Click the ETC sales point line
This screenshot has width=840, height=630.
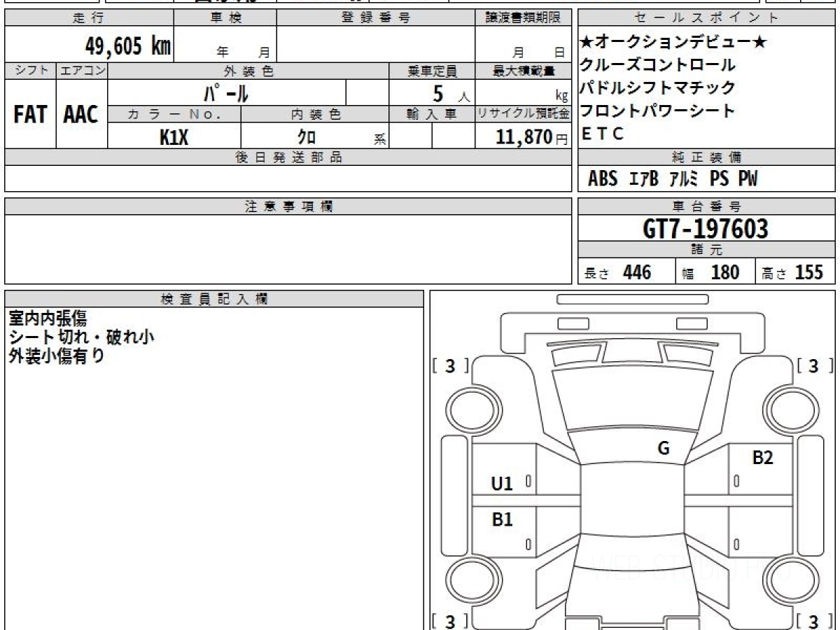pos(603,134)
